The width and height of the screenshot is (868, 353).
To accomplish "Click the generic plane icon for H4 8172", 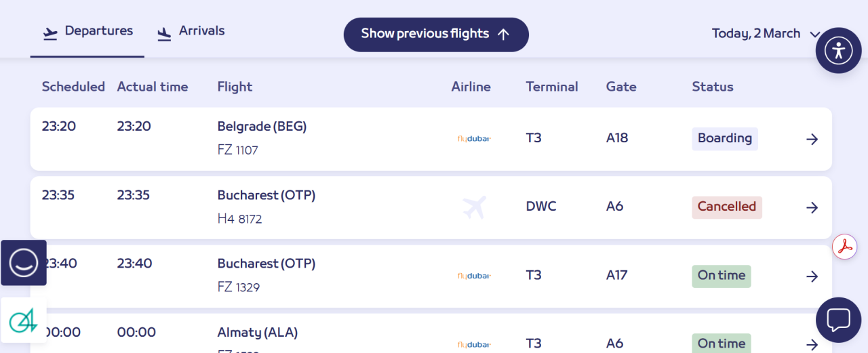I will (474, 207).
